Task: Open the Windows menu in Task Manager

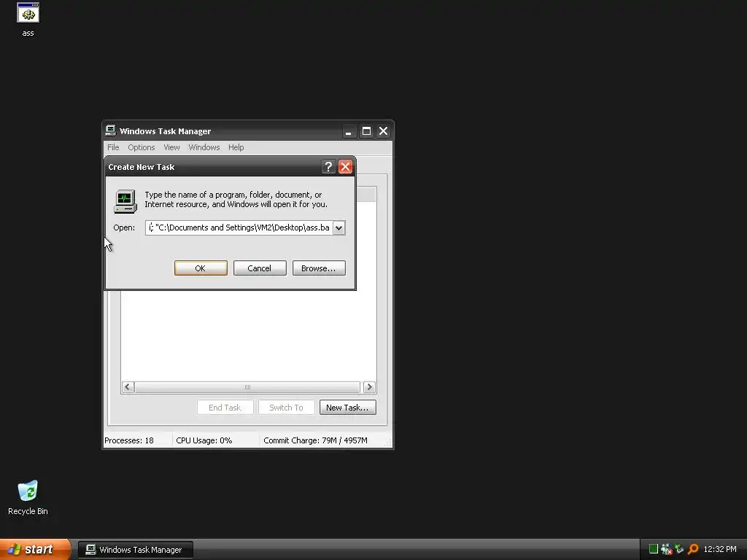Action: point(204,147)
